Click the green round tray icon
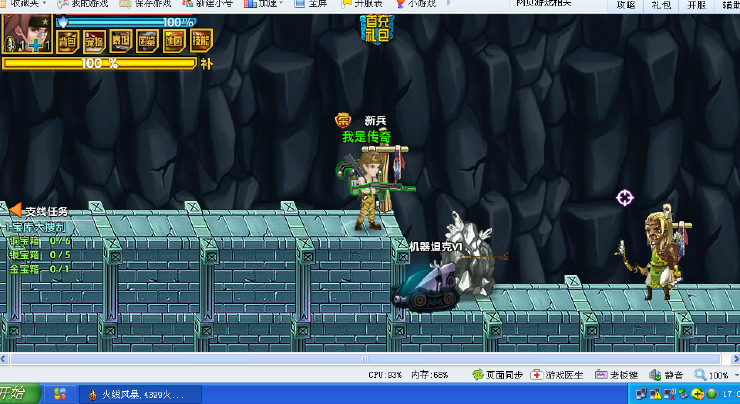Screen dimensions: 740x404 (x=712, y=394)
